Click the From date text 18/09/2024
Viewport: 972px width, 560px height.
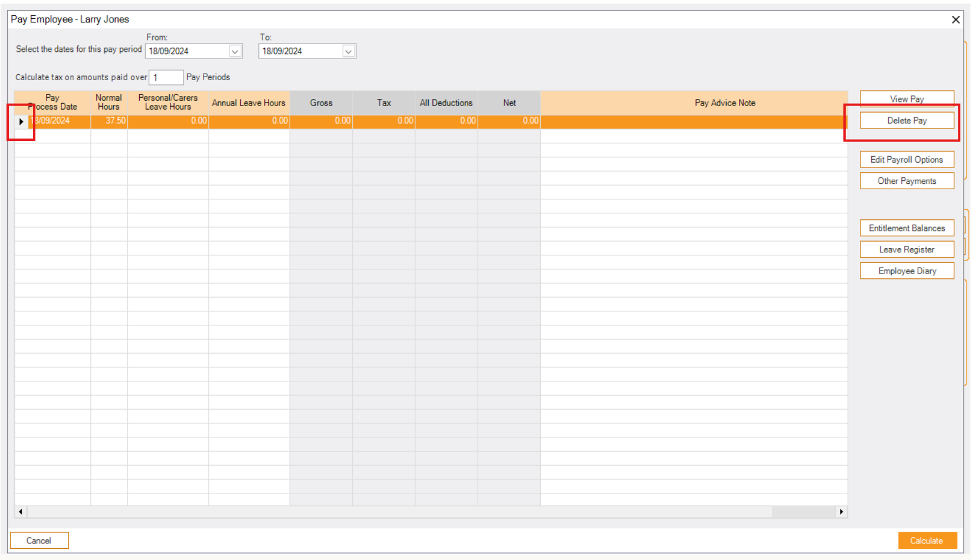point(169,51)
